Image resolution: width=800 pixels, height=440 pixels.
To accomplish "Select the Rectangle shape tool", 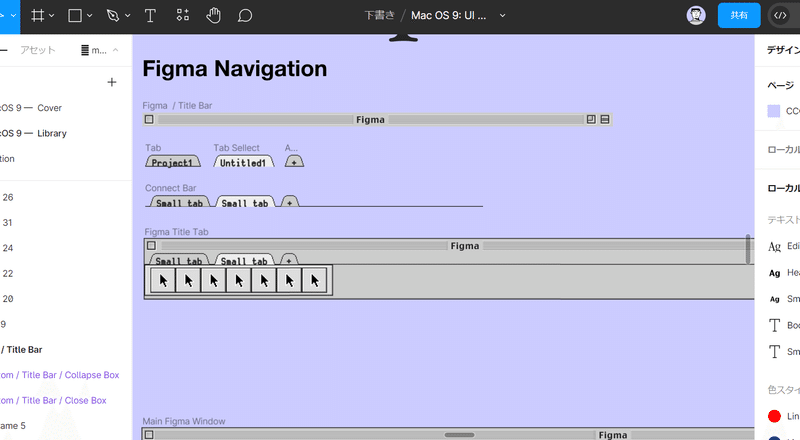I will tap(75, 15).
